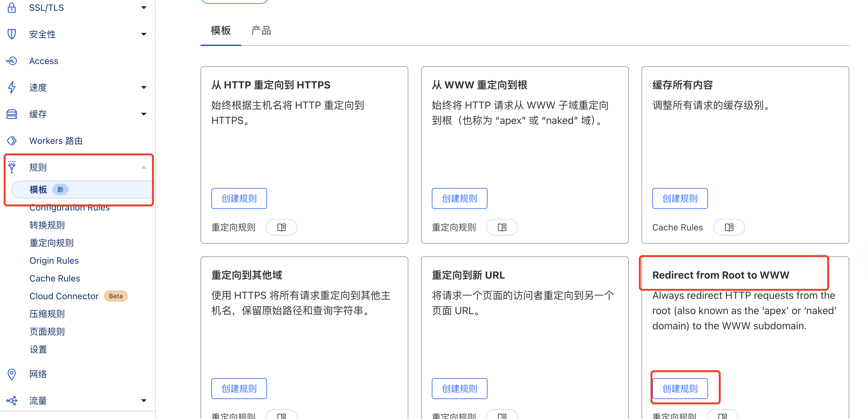This screenshot has height=419, width=868.
Task: Click the 重定向到新 URL card title
Action: click(x=468, y=275)
